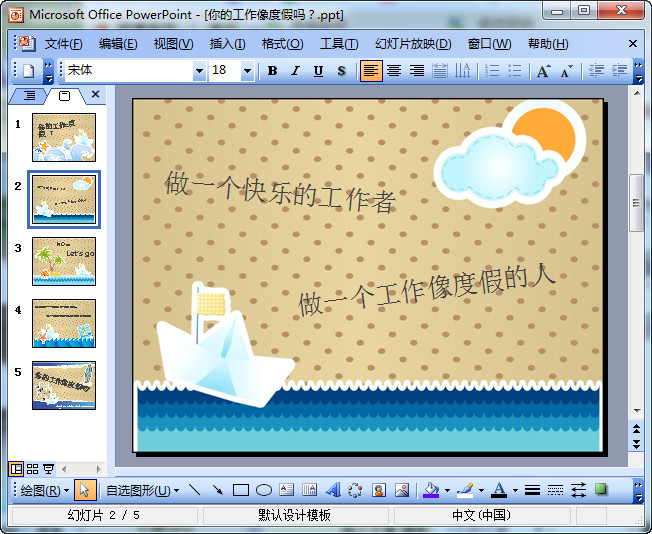652x534 pixels.
Task: Select the Select Objects arrow tool
Action: (x=85, y=491)
